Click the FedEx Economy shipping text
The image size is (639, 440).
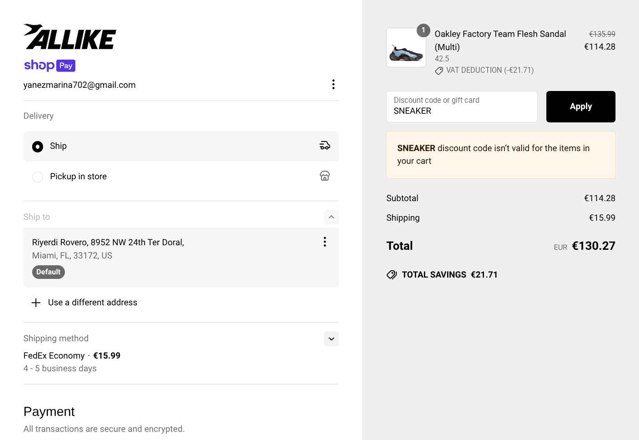pyautogui.click(x=54, y=356)
